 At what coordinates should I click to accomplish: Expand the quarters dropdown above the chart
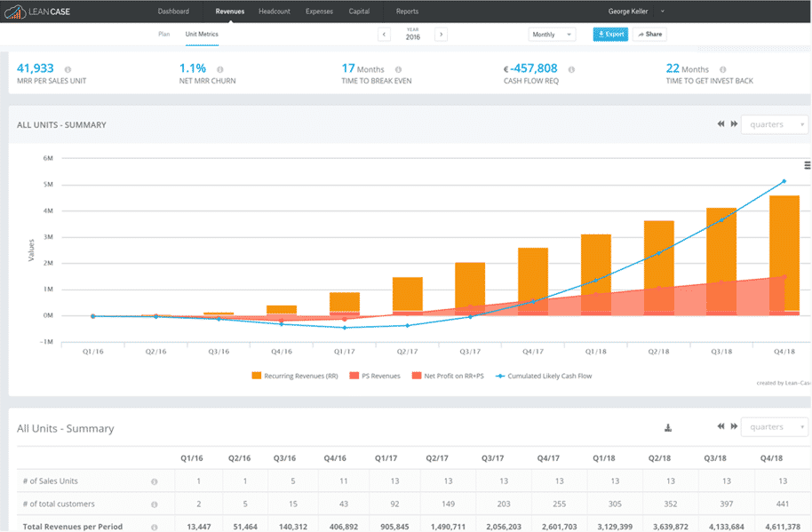(775, 124)
